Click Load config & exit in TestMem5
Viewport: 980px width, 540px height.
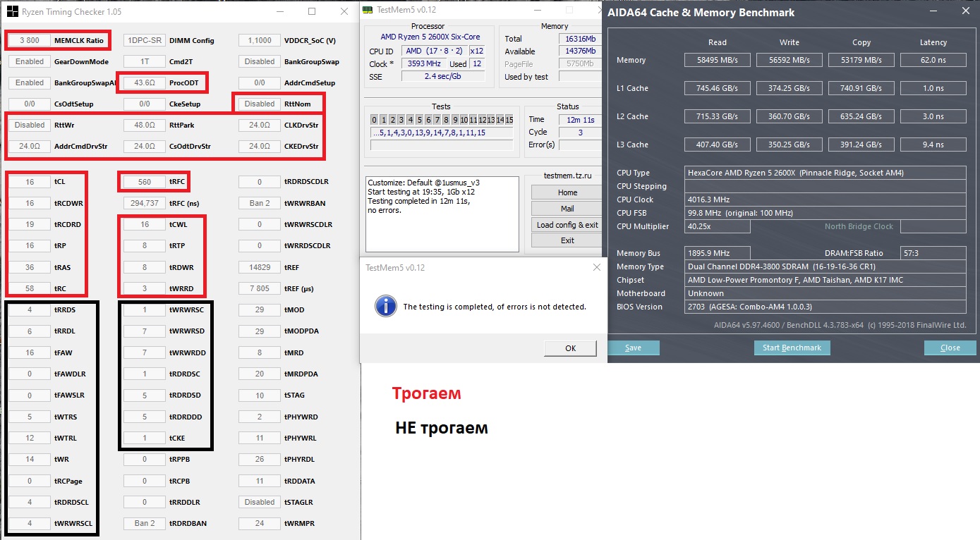(x=567, y=225)
